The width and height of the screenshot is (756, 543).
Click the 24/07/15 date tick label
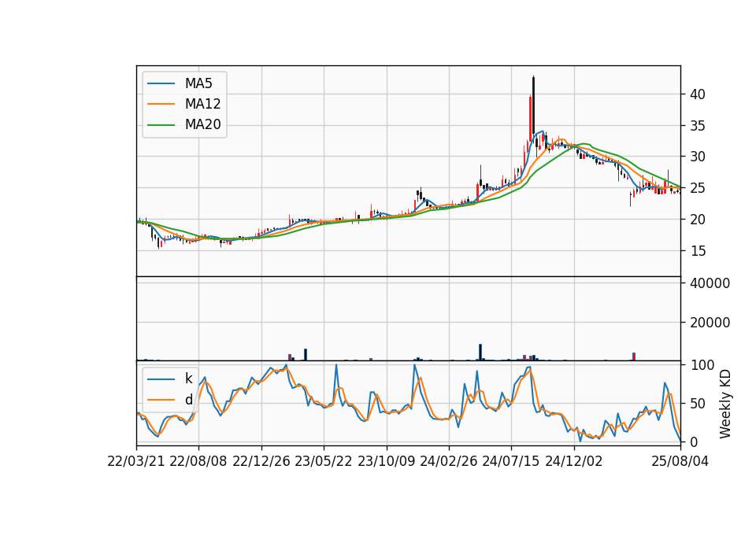pos(511,461)
